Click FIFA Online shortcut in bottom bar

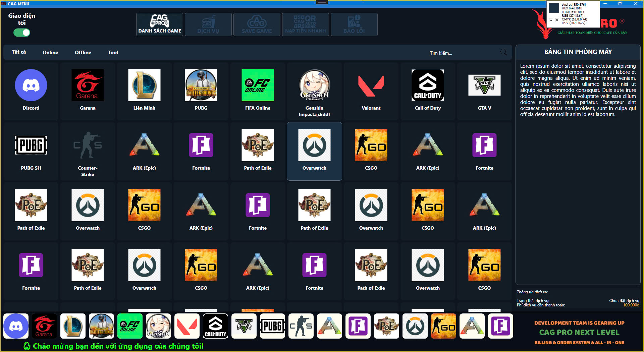click(x=130, y=326)
